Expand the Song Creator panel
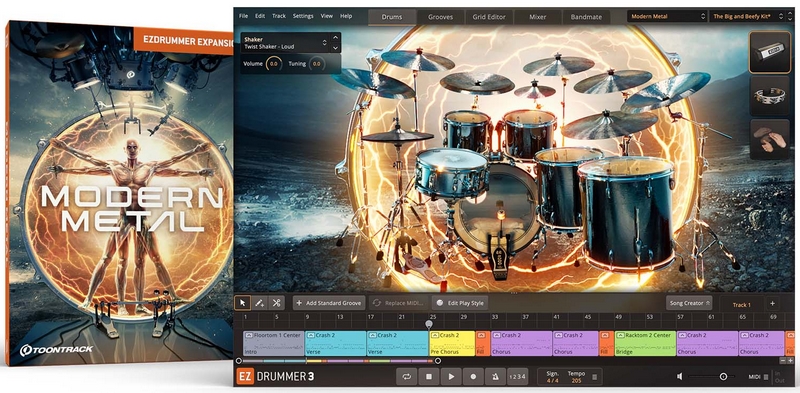 (689, 303)
